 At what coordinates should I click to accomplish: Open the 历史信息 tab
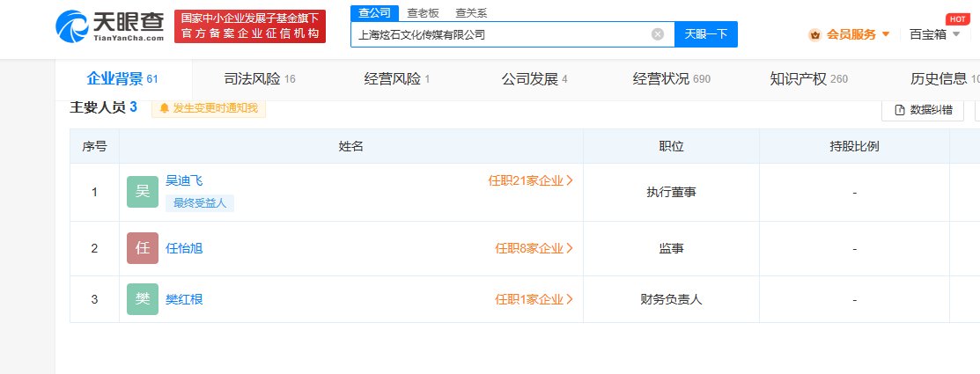point(945,79)
